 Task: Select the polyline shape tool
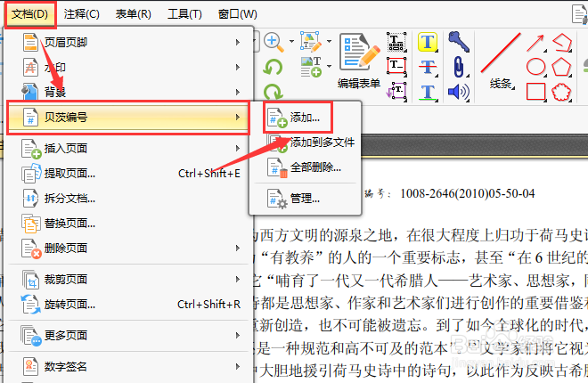coord(562,43)
